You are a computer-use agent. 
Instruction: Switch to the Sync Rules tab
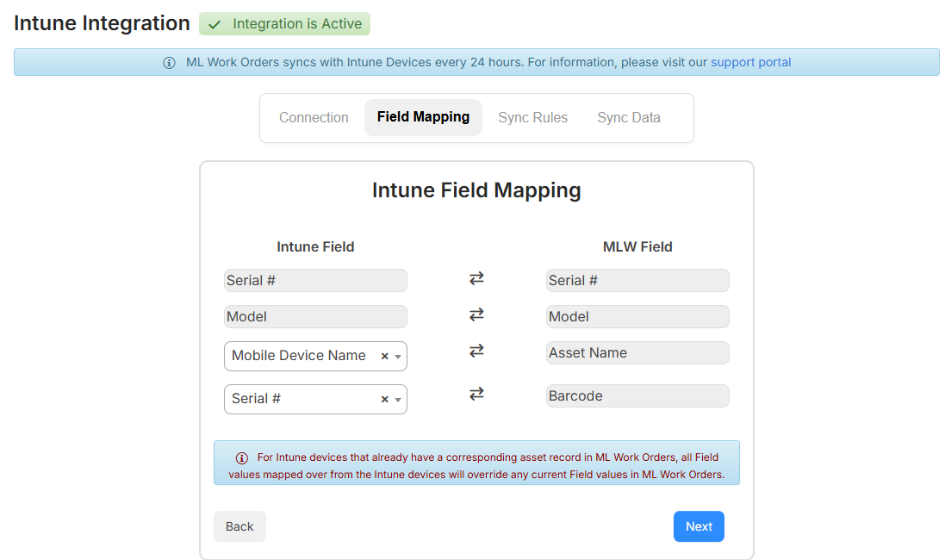pos(533,117)
